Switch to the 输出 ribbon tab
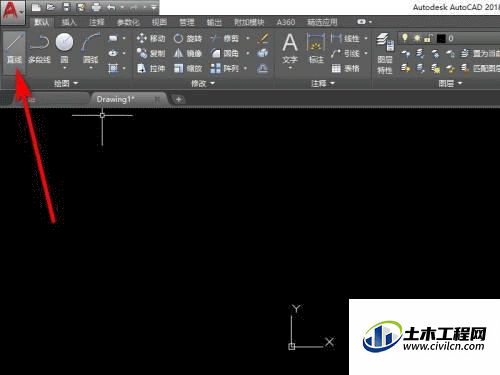 (x=214, y=22)
